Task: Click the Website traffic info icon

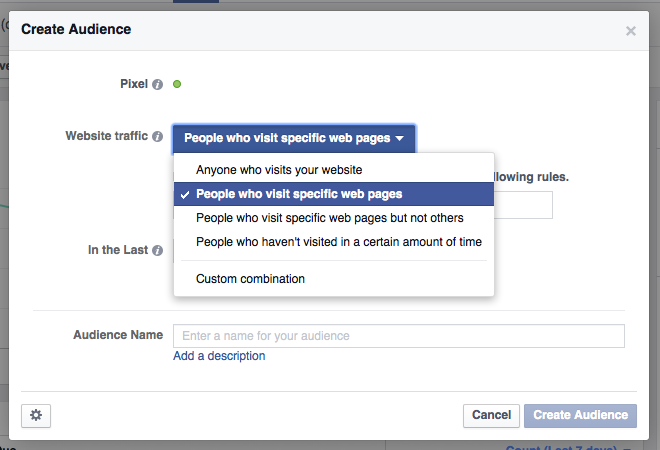Action: pyautogui.click(x=158, y=137)
